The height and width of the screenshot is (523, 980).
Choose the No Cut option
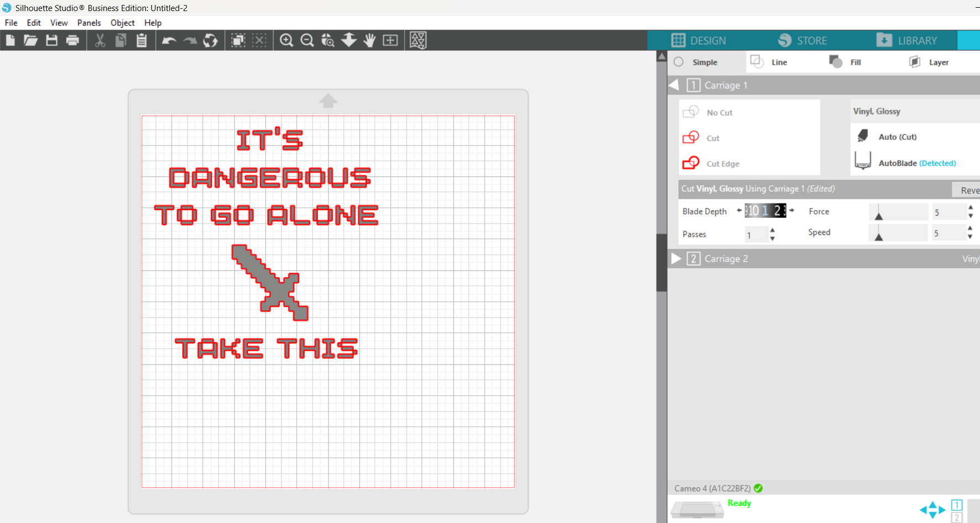(708, 112)
